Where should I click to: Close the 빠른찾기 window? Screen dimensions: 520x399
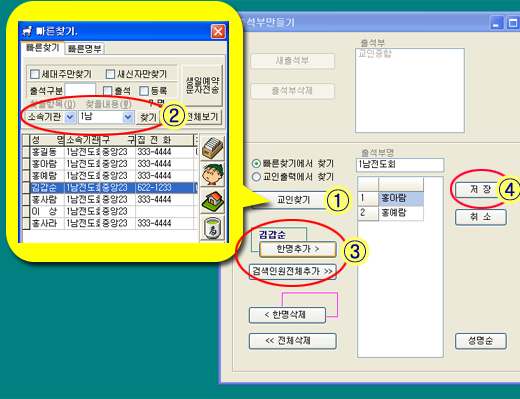pyautogui.click(x=218, y=32)
